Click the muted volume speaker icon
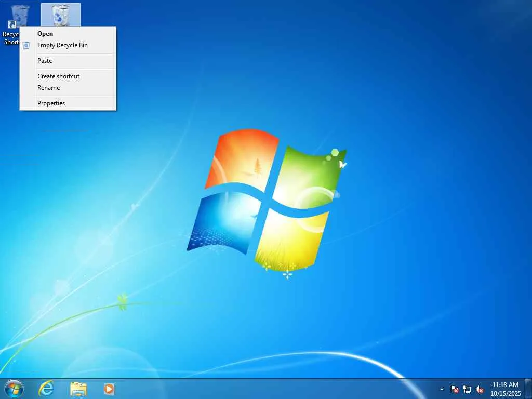 click(x=480, y=389)
